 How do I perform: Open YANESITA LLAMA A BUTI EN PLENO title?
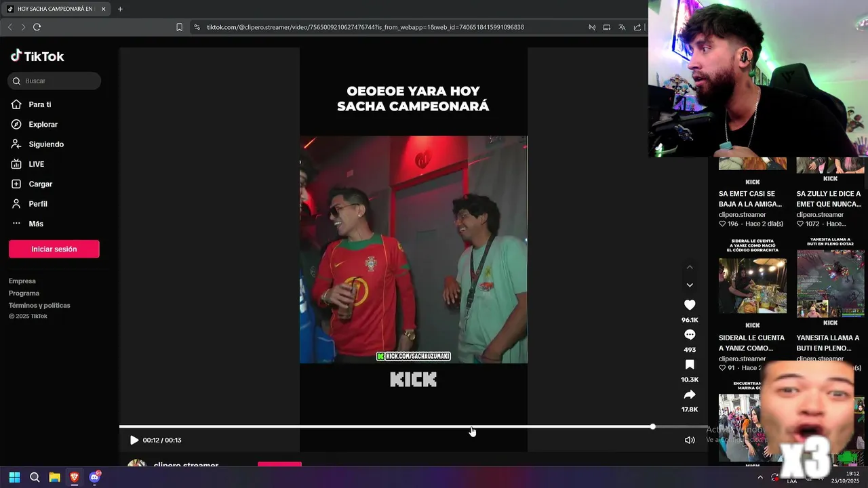tap(828, 342)
